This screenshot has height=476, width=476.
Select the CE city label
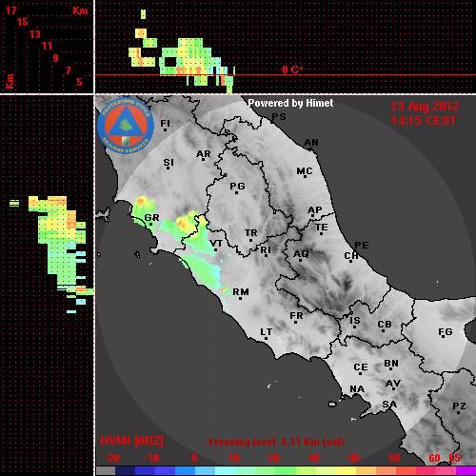click(361, 367)
